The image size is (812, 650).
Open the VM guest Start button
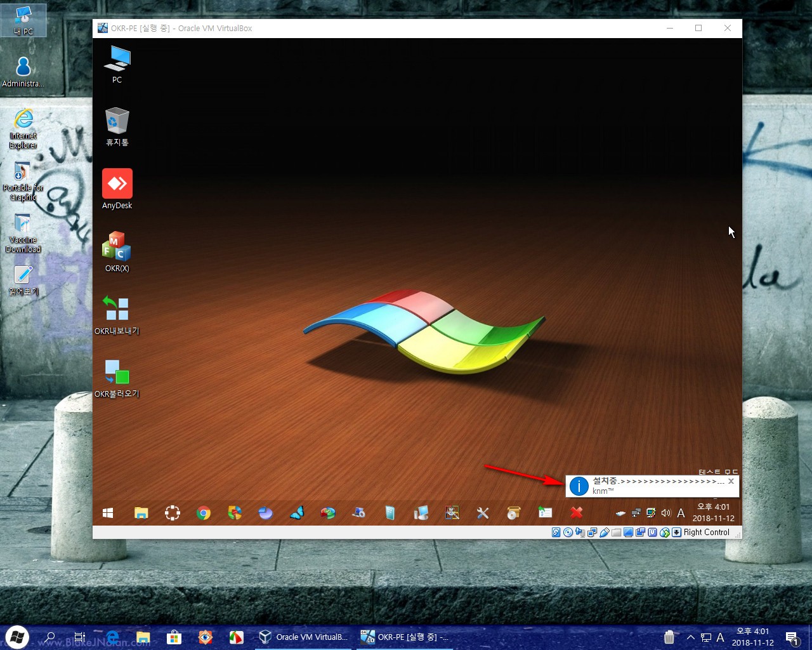coord(108,513)
